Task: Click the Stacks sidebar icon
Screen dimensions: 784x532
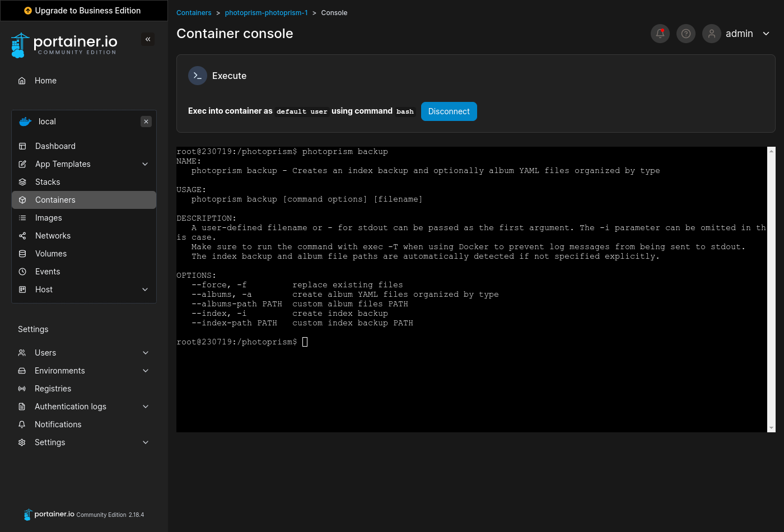Action: pyautogui.click(x=48, y=181)
